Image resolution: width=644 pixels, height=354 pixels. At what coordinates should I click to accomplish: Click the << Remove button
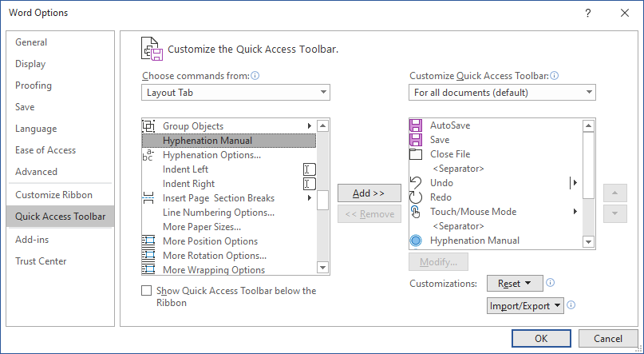[x=369, y=214]
